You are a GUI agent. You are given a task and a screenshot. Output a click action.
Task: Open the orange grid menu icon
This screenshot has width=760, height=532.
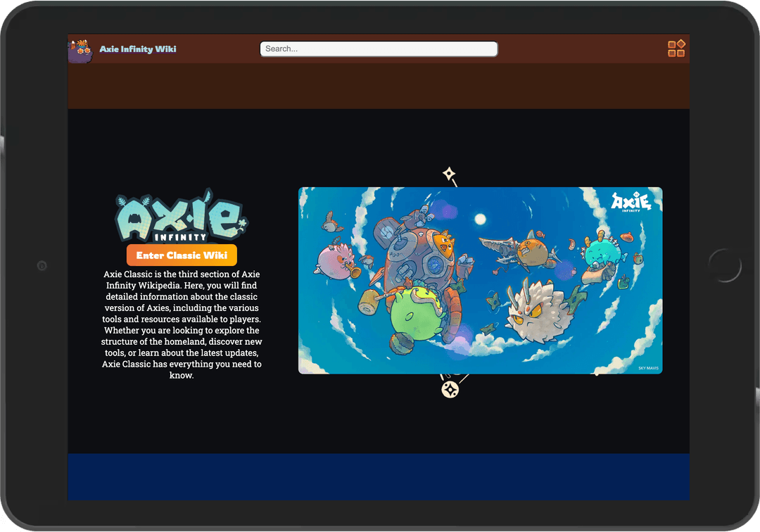(676, 49)
